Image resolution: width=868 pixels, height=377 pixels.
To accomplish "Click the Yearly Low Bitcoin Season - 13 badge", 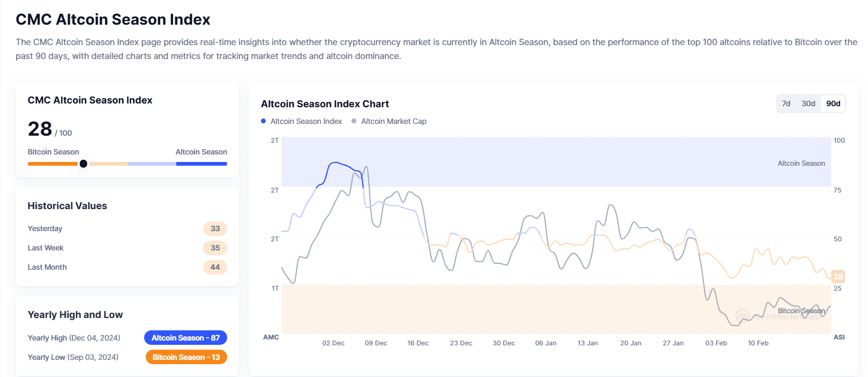I will point(186,357).
